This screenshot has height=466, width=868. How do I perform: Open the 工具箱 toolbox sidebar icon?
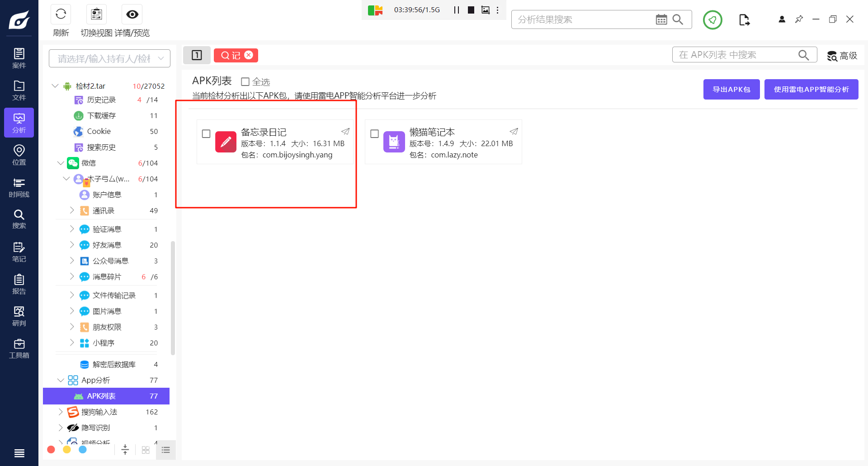point(19,348)
